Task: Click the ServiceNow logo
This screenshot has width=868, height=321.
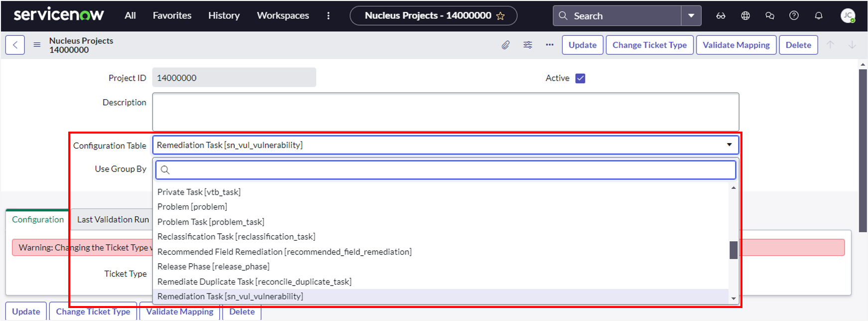Action: pyautogui.click(x=59, y=14)
